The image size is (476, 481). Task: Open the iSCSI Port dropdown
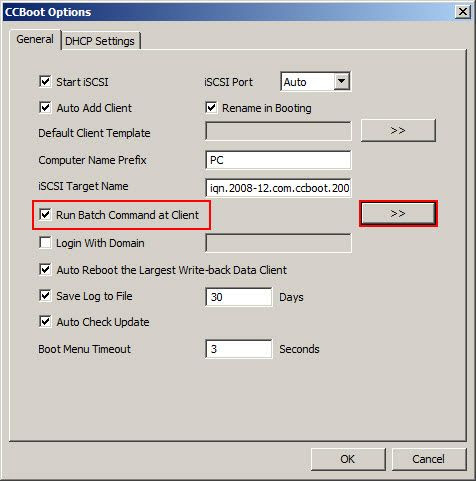[342, 81]
